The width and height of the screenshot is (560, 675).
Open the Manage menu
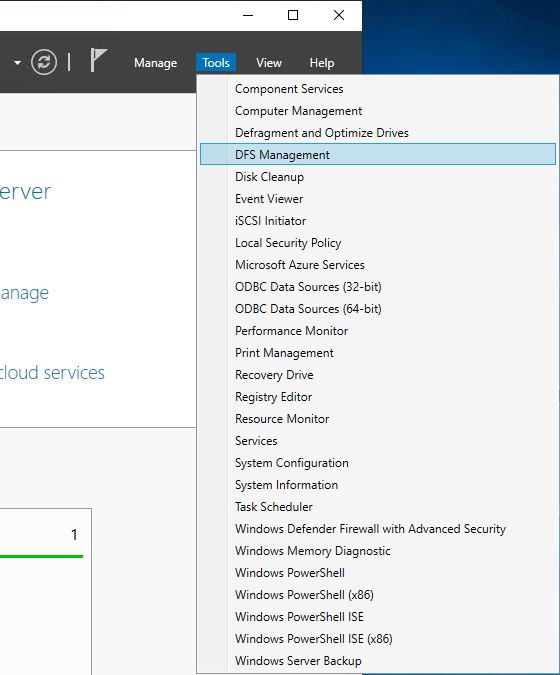(155, 63)
